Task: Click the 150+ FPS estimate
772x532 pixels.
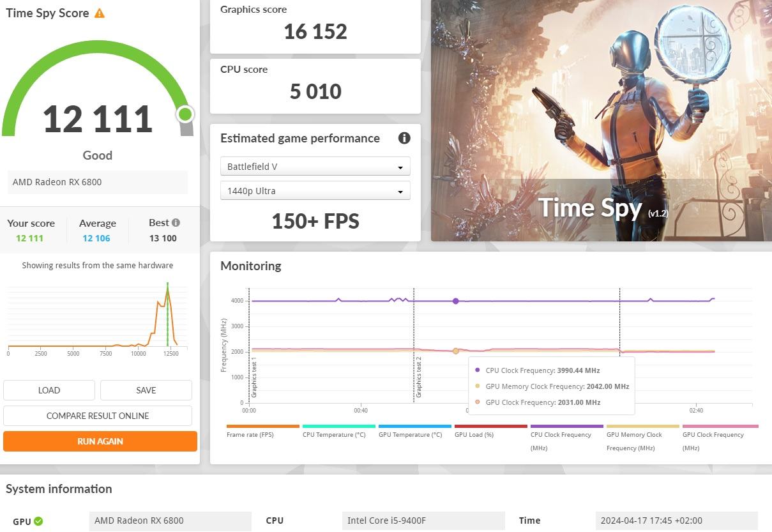Action: [315, 221]
